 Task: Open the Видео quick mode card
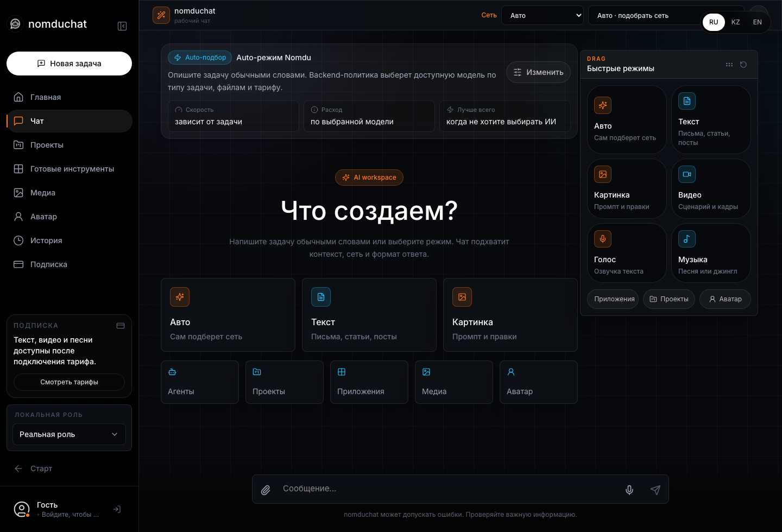coord(711,188)
